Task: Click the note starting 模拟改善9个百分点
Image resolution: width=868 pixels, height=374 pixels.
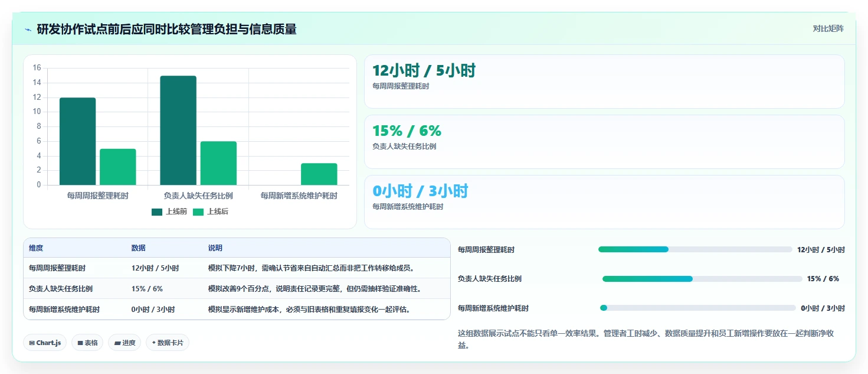Action: pyautogui.click(x=315, y=289)
